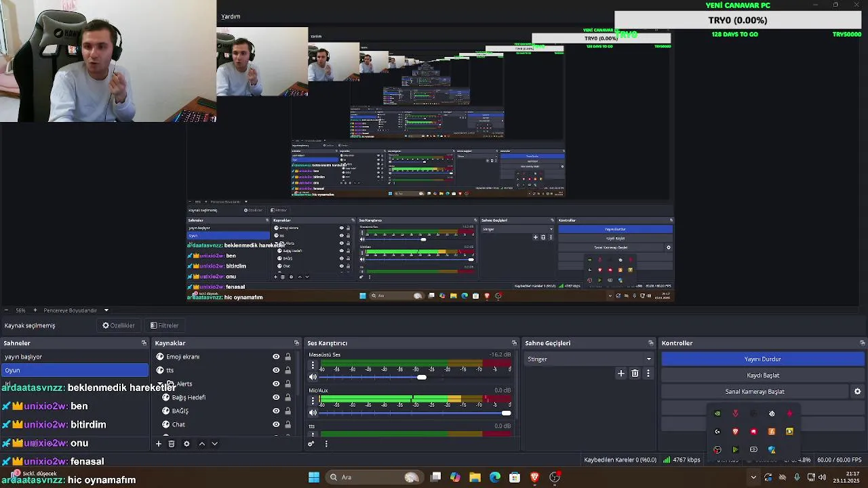Image resolution: width=868 pixels, height=488 pixels.
Task: Select the Oyun scene
Action: pyautogui.click(x=75, y=370)
